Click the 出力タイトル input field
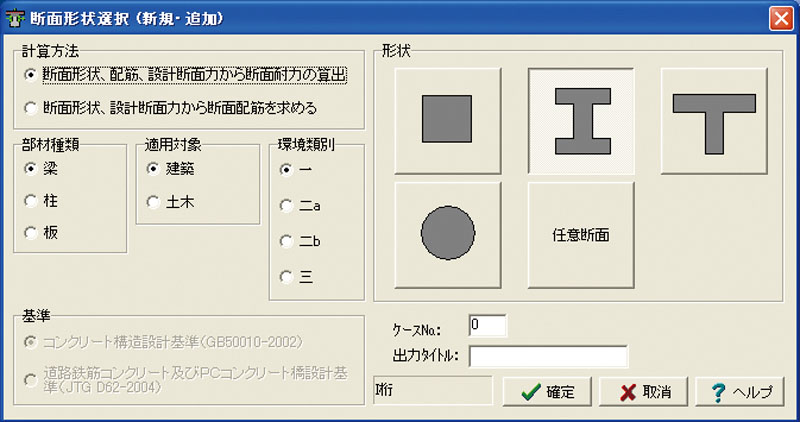Screen dimensions: 800x422 coord(548,356)
